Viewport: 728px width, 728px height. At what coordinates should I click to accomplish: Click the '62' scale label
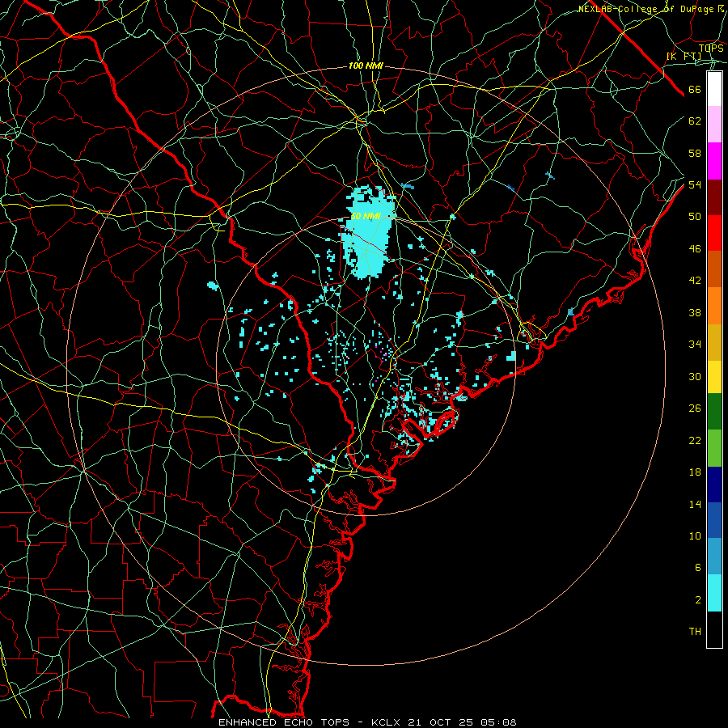click(x=695, y=121)
